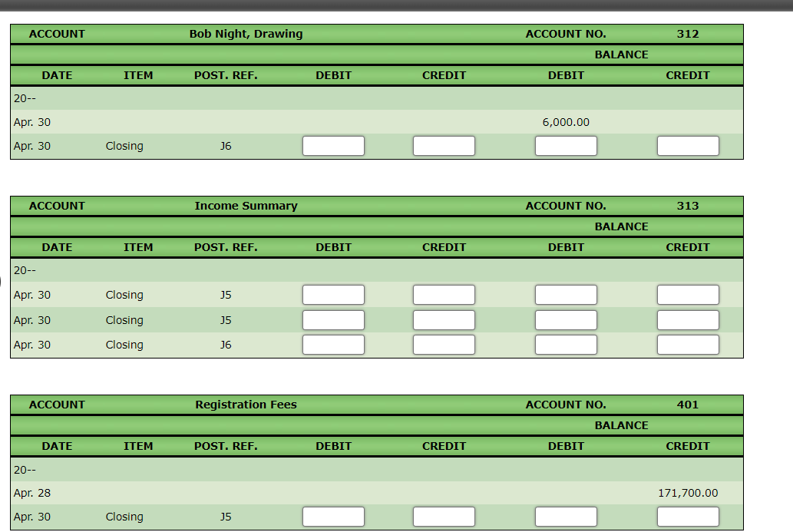Click 'Apr. 28' date in Registration Fees
This screenshot has width=793, height=532.
(x=32, y=493)
